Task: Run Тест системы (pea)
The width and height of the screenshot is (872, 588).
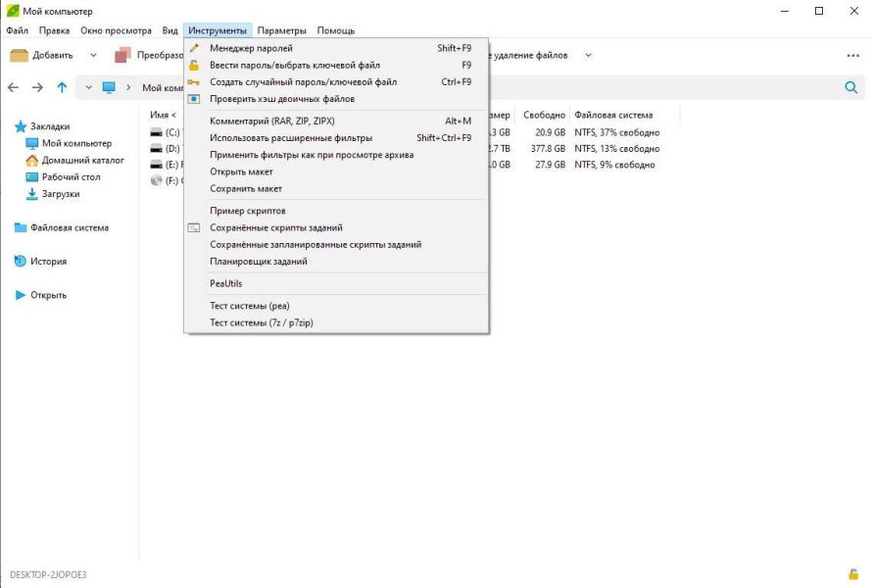Action: point(336,306)
